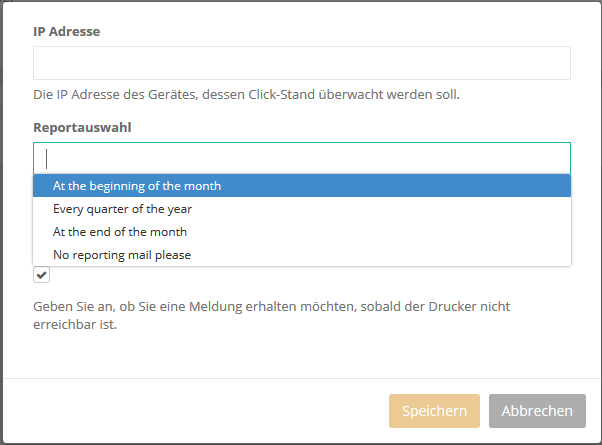
Task: Click the IP Adresse input field
Action: point(301,63)
